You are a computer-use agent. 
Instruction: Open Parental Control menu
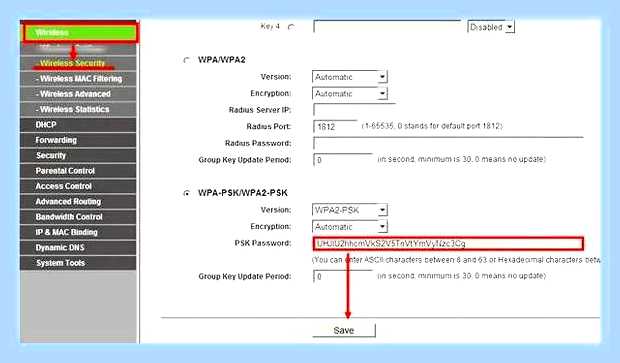(x=78, y=171)
